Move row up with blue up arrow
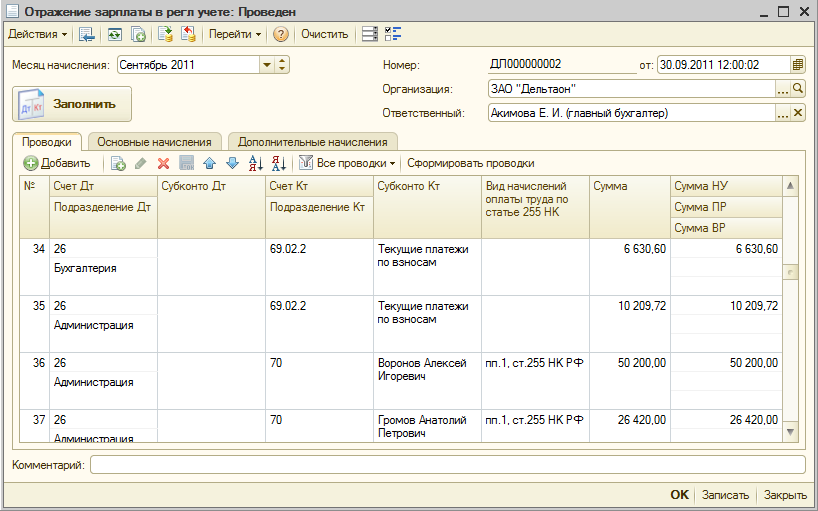Image resolution: width=818 pixels, height=511 pixels. (x=209, y=164)
